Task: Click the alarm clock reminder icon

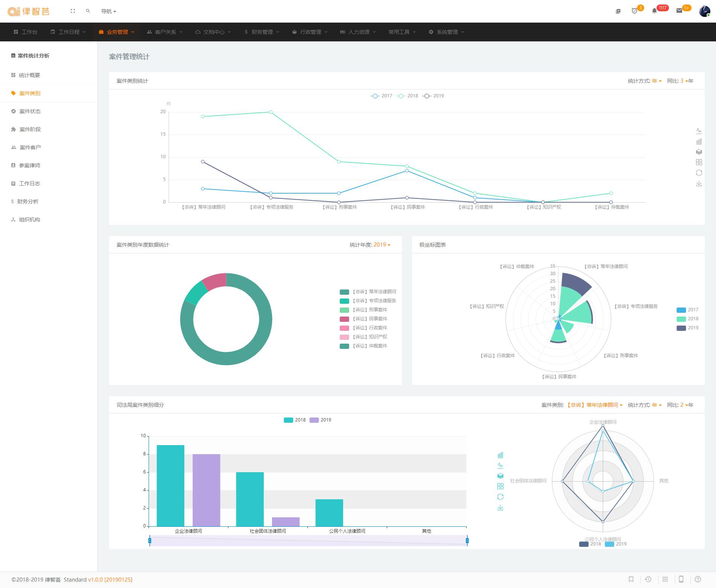Action: coord(634,11)
